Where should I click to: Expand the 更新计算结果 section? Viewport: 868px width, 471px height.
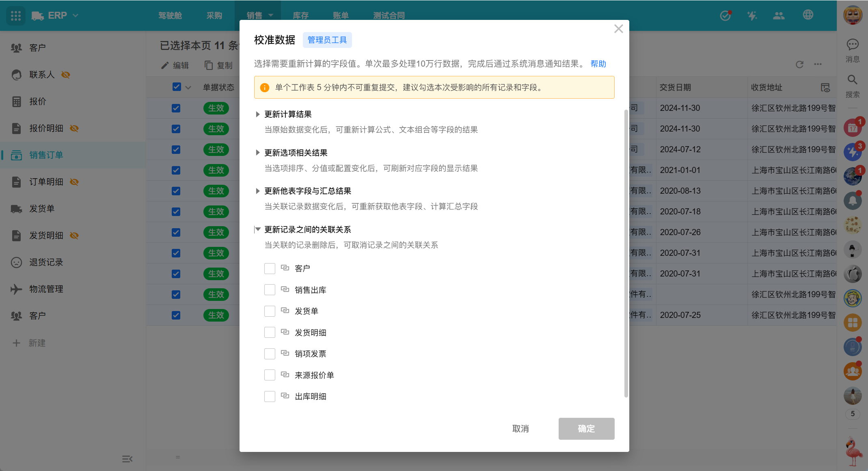pos(257,115)
